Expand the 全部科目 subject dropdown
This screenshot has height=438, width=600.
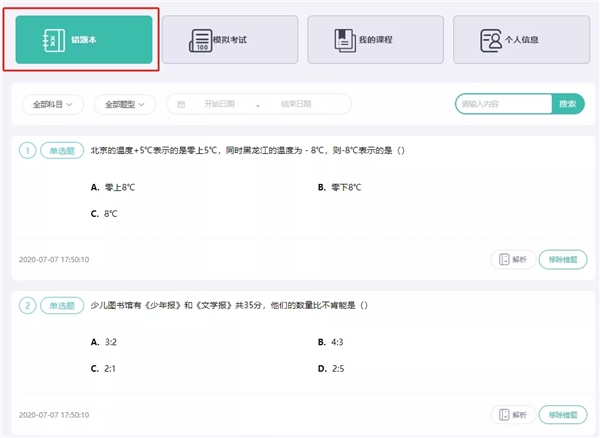click(53, 104)
